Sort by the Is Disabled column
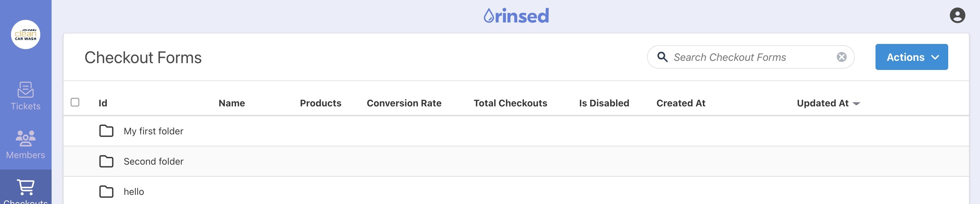This screenshot has width=980, height=204. point(604,103)
